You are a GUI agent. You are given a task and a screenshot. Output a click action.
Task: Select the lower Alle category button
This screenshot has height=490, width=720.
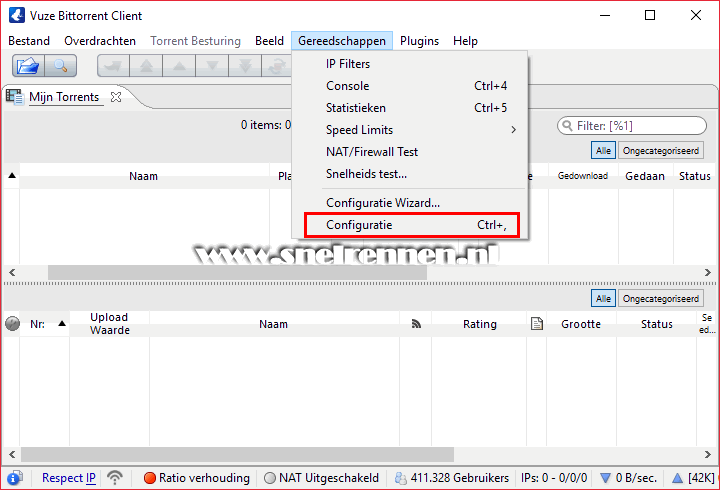[603, 299]
